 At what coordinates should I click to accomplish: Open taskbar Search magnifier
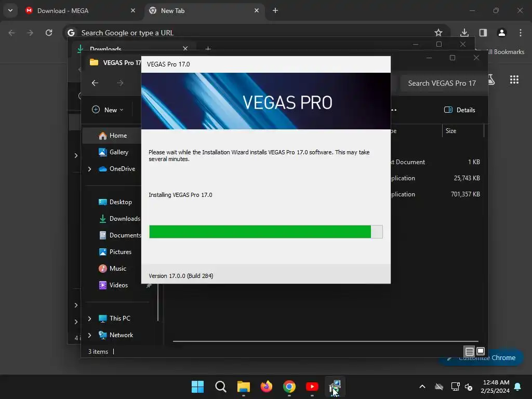point(220,387)
